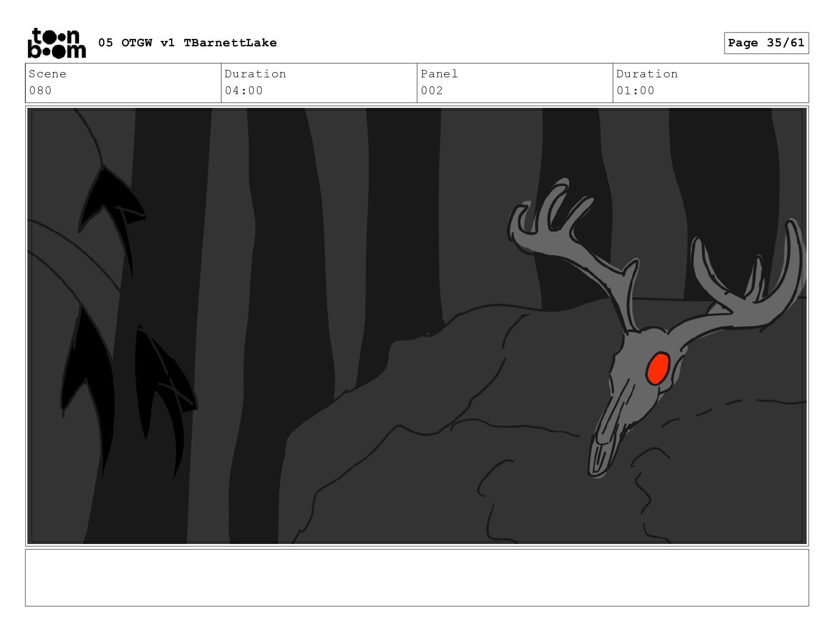Click the storyboard panel image of the deer skull
834x644 pixels.
417,326
